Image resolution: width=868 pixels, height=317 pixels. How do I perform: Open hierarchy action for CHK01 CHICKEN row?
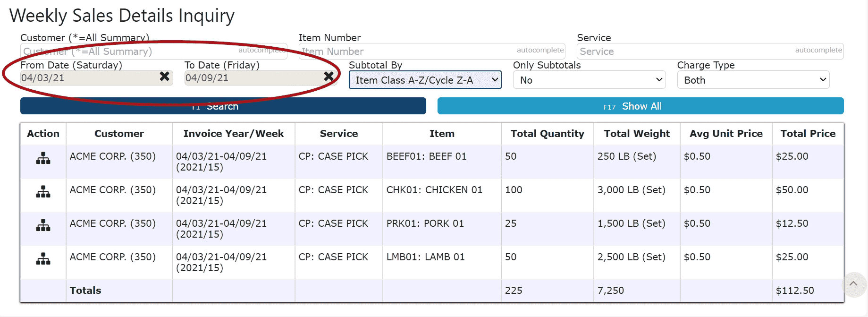[x=43, y=192]
